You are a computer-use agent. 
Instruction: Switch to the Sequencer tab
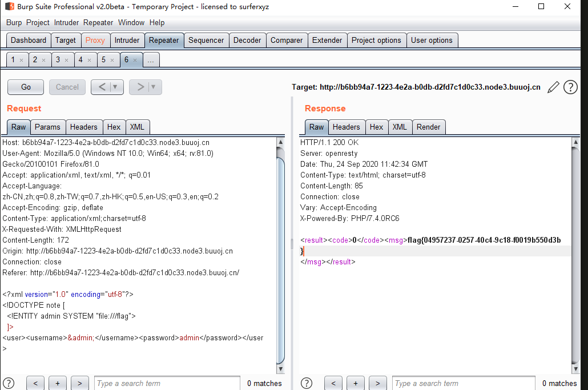[x=206, y=40]
